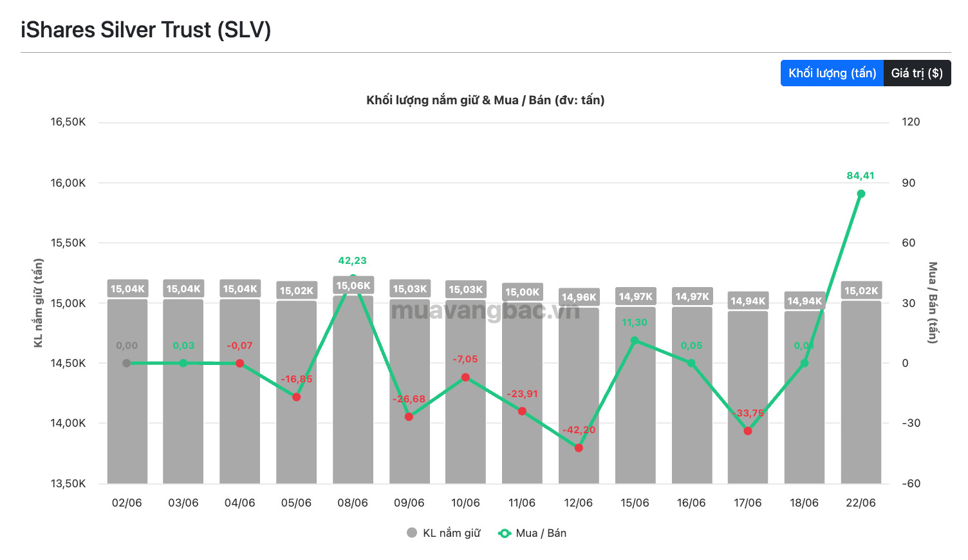
Task: Select the 84,41 data point on 22/06
Action: pos(861,194)
